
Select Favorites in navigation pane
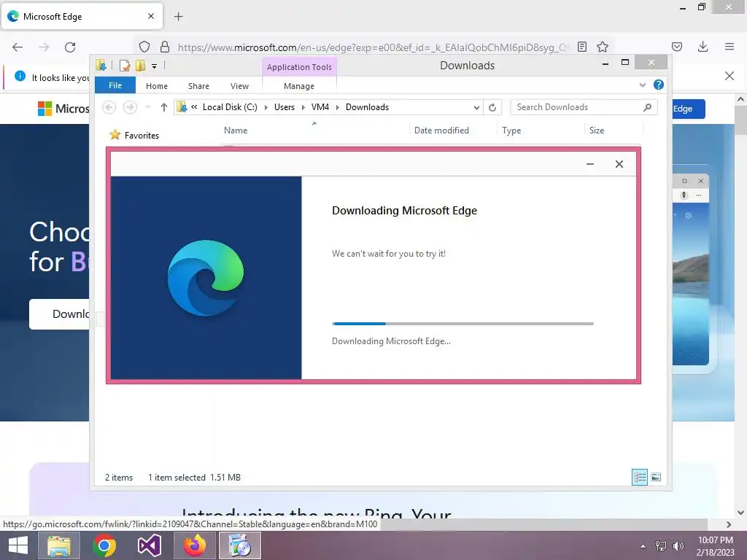[x=135, y=135]
